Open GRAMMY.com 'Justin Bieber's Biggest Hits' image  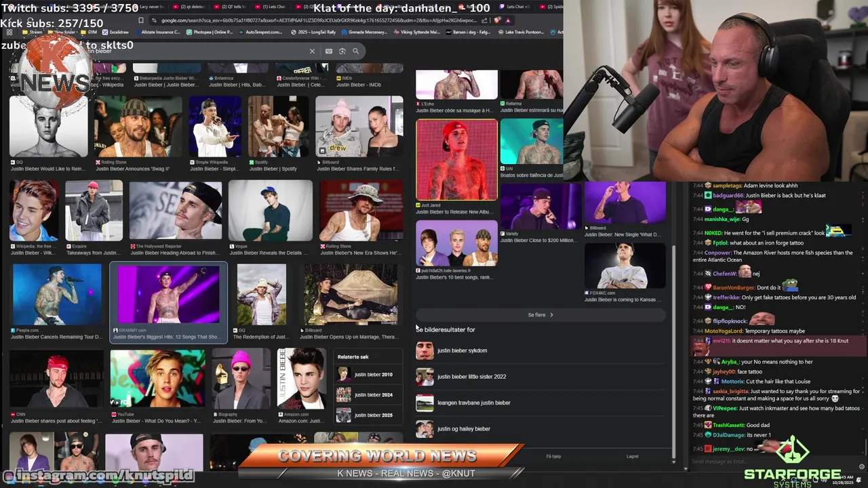coord(168,295)
